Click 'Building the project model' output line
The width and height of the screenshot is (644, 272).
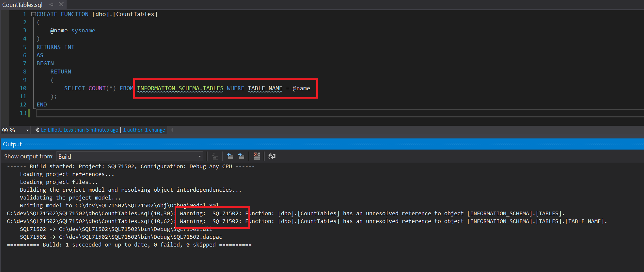[x=131, y=190]
